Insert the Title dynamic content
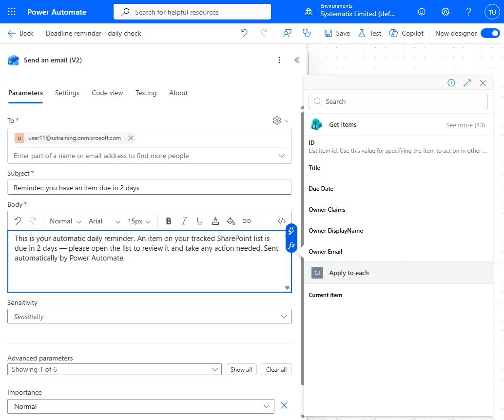This screenshot has width=504, height=420. 314,167
